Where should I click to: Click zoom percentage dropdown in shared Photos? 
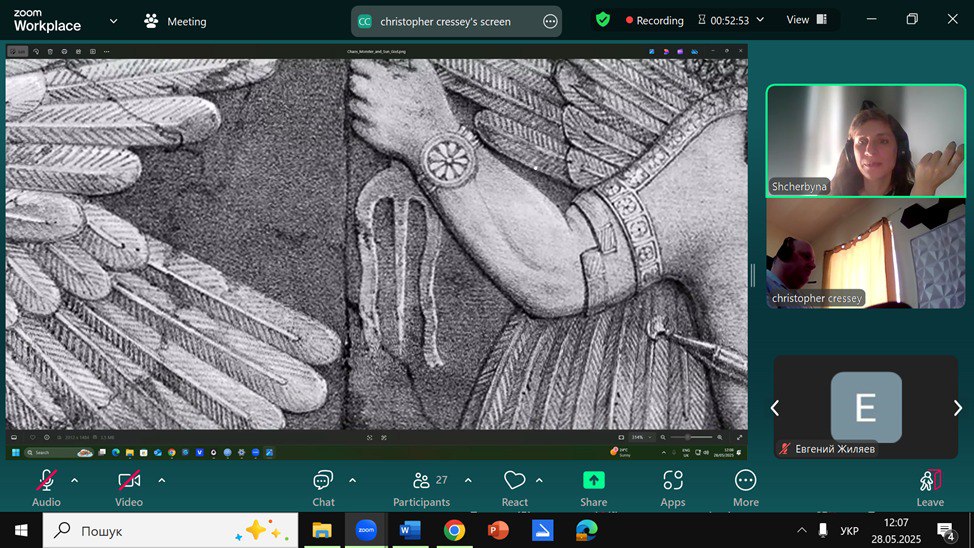point(642,437)
